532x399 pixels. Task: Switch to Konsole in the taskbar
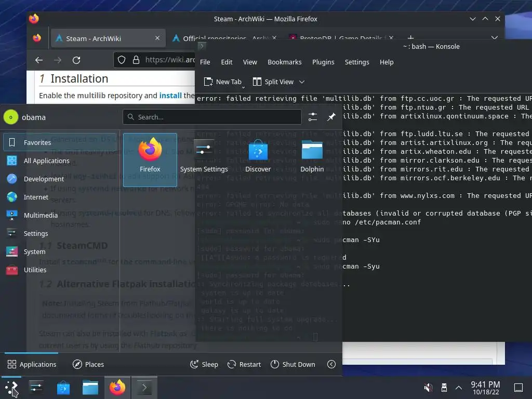pyautogui.click(x=144, y=388)
